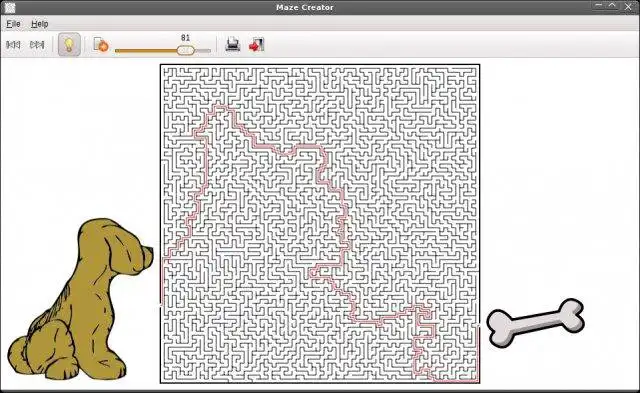Close the Maze Creator window
The image size is (640, 393).
point(628,7)
